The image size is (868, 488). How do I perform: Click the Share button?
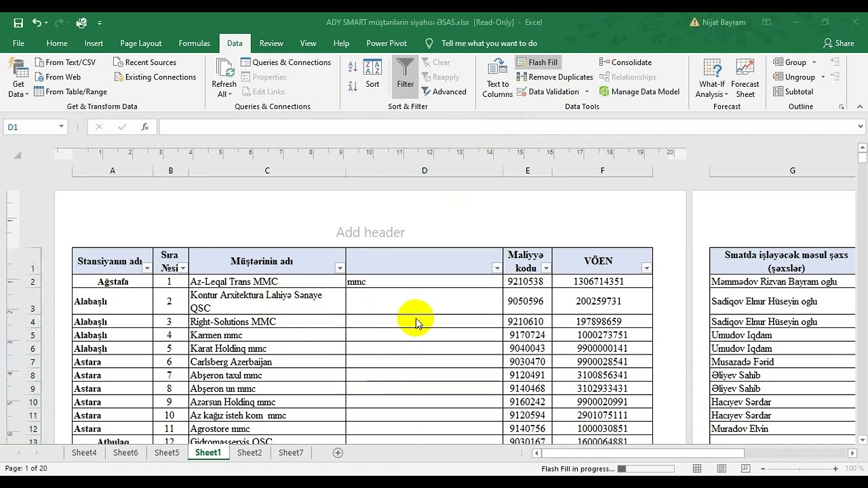click(839, 43)
